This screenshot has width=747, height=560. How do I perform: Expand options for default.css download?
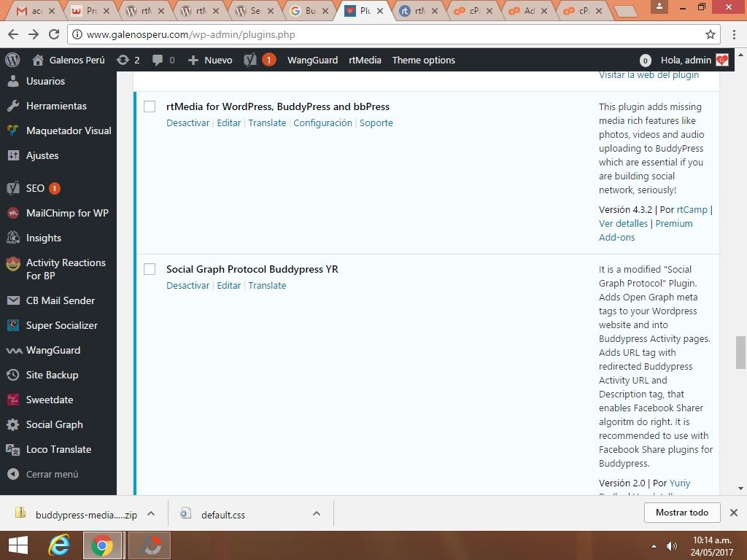coord(317,513)
